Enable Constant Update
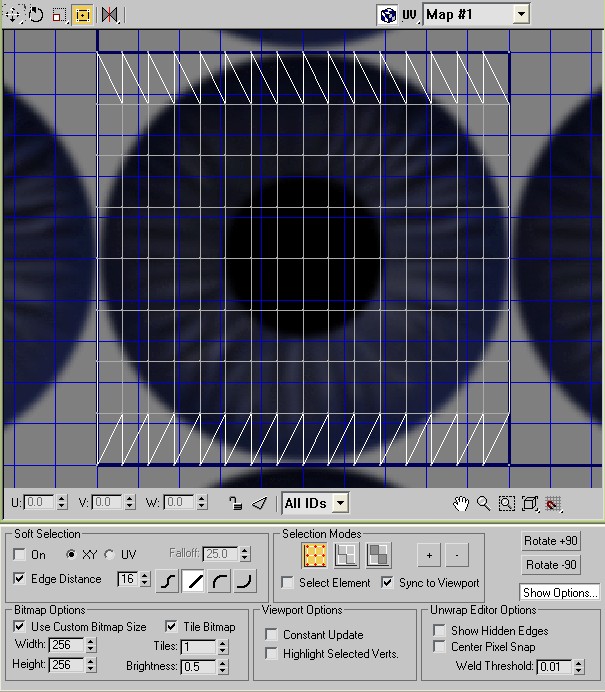Viewport: 605px width, 692px height. coord(271,635)
